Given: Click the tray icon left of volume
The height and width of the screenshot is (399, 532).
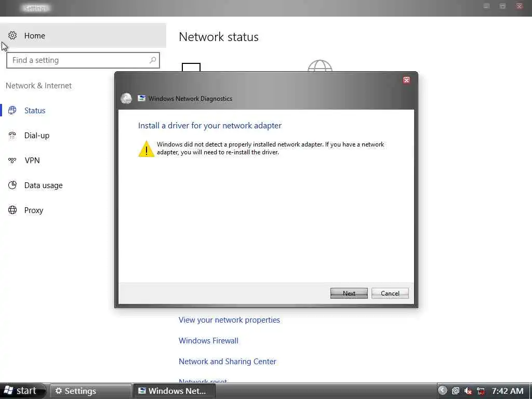Looking at the screenshot, I should tap(456, 391).
